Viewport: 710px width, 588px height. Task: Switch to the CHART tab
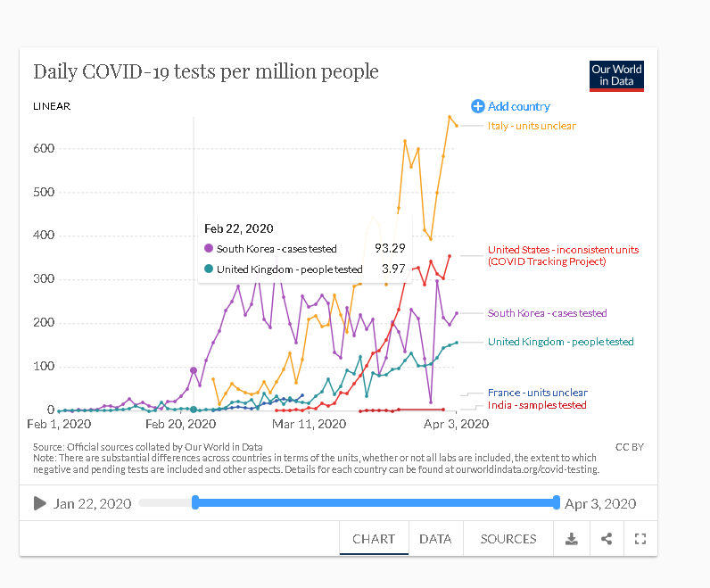click(374, 539)
